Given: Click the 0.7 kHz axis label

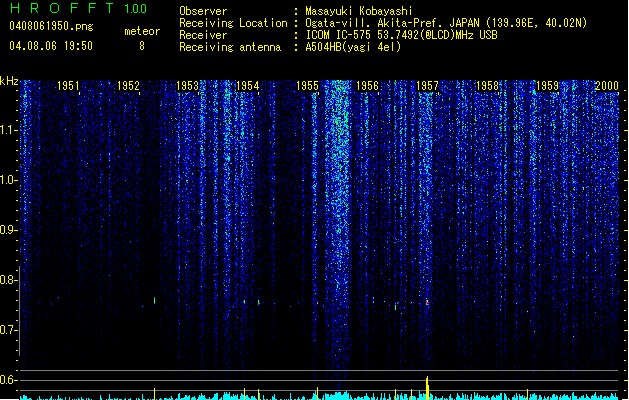Looking at the screenshot, I should pyautogui.click(x=8, y=330).
